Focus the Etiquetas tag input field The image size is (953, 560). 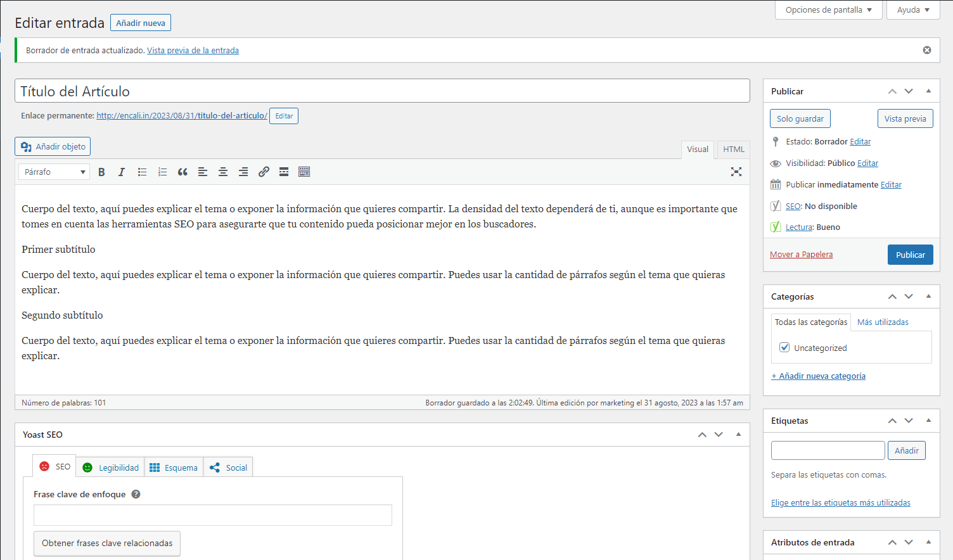tap(828, 450)
